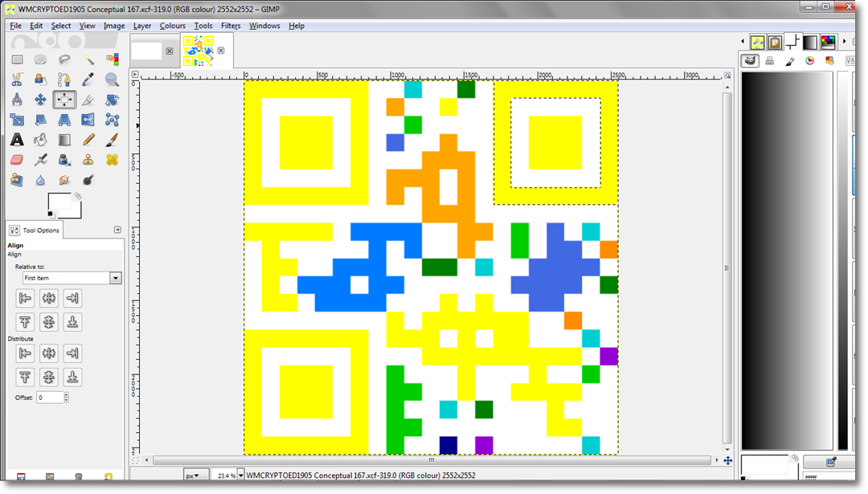Open the image menu button at ruler corner
The image size is (868, 494).
[x=135, y=75]
